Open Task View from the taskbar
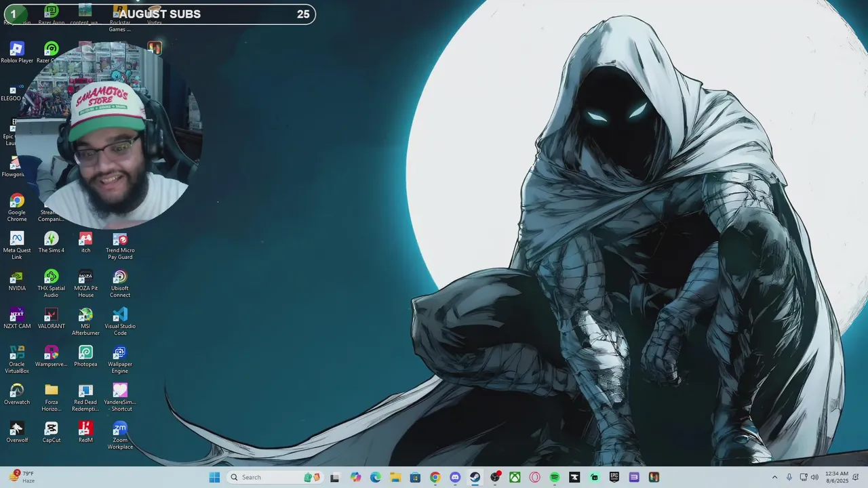Screen dimensions: 868x488 334,477
